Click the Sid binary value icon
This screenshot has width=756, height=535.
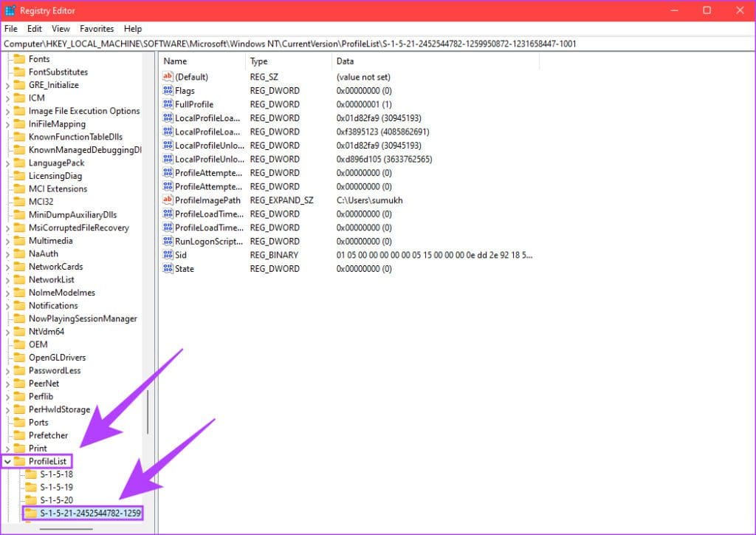(x=168, y=255)
